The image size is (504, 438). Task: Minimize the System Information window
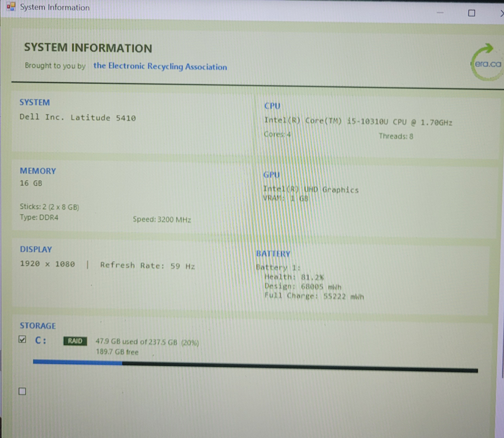pyautogui.click(x=440, y=13)
